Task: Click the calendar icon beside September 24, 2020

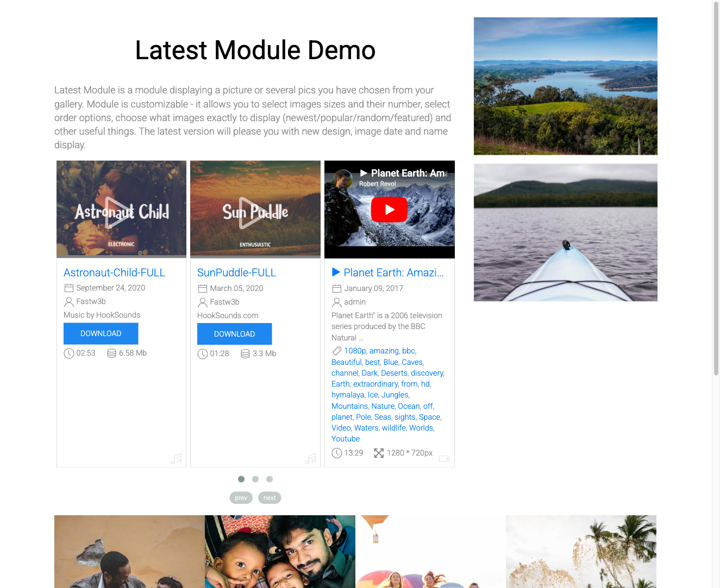Action: (69, 288)
